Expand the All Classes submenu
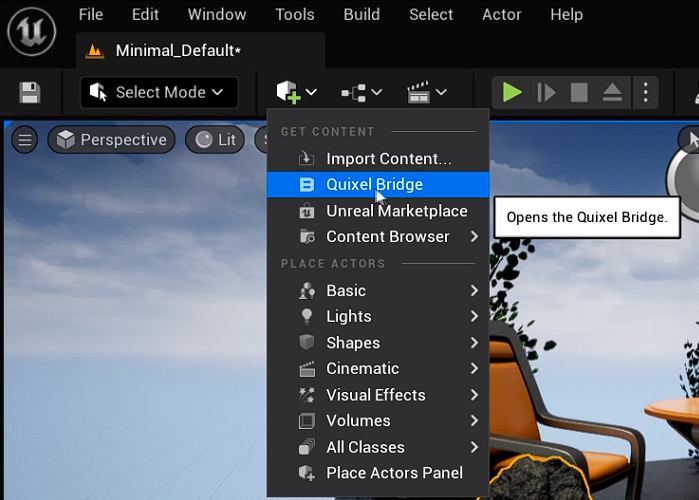This screenshot has width=699, height=500. point(378,447)
